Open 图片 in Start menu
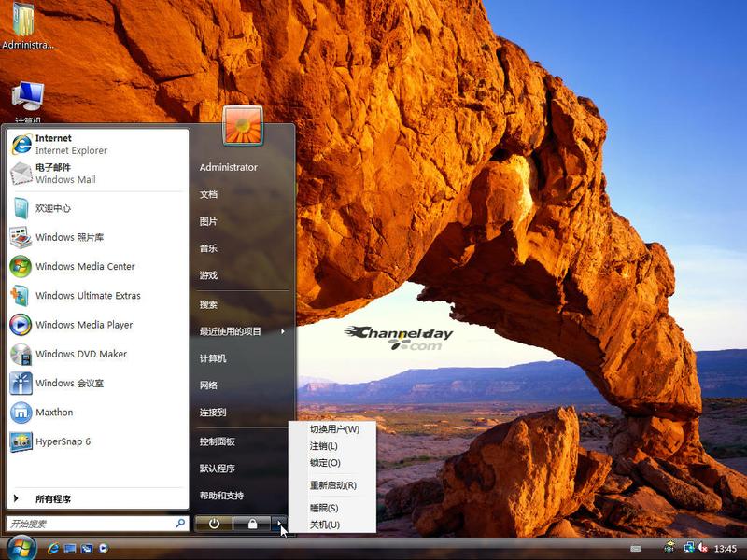 coord(243,221)
